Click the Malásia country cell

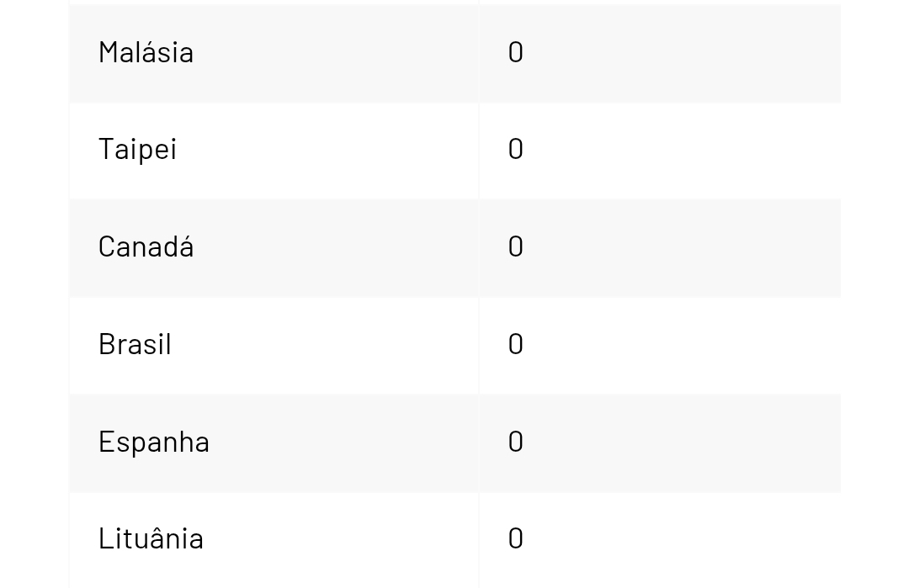146,52
